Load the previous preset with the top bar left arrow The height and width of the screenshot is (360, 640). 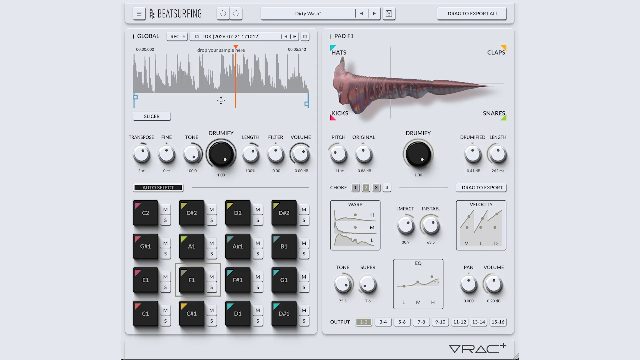361,13
